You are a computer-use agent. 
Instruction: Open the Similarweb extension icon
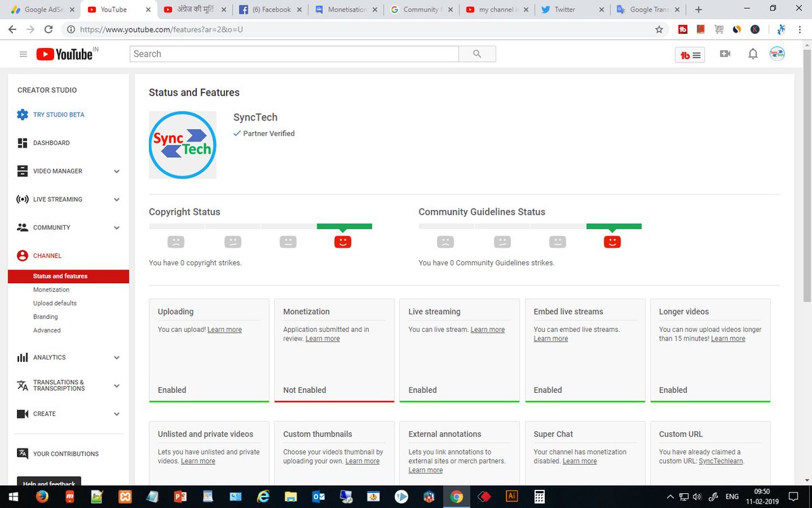(737, 30)
